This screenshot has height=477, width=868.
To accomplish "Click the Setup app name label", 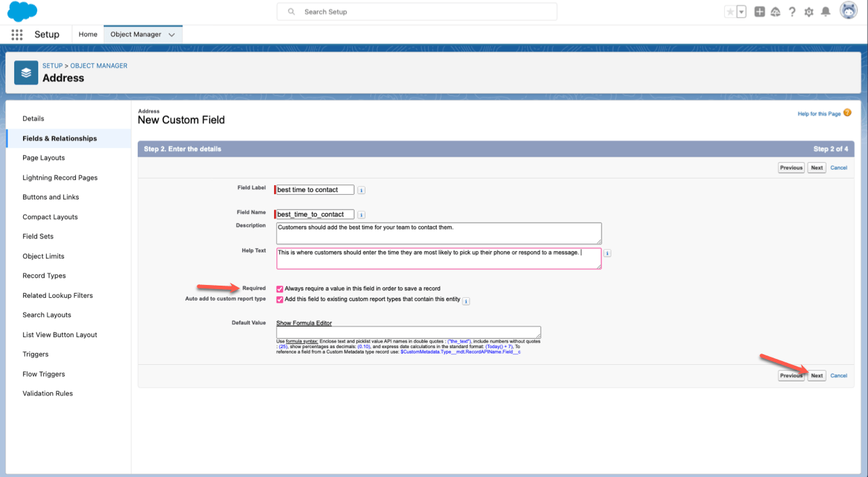I will (47, 35).
